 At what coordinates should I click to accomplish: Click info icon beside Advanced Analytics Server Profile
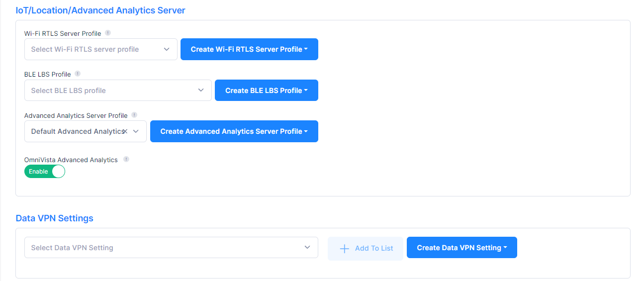[134, 115]
